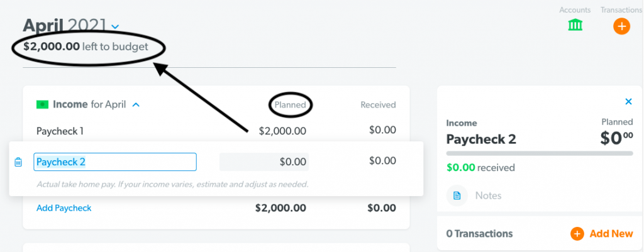The width and height of the screenshot is (644, 252).
Task: Click the Add Paycheck link
Action: click(x=64, y=208)
